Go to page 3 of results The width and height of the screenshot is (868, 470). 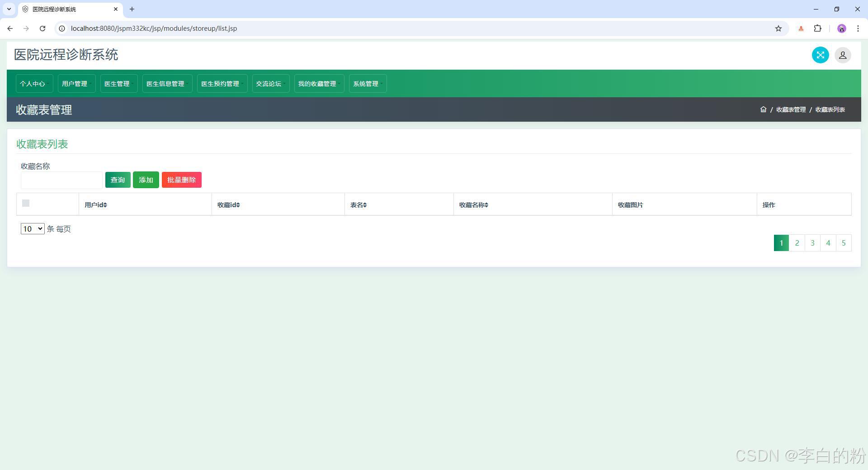click(812, 243)
